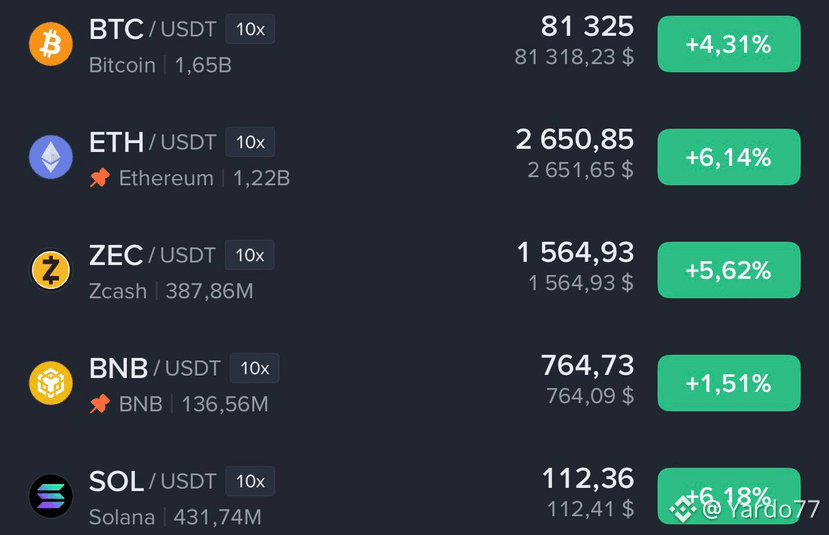Toggle the pin icon beside BNB
The height and width of the screenshot is (535, 829).
(x=99, y=404)
